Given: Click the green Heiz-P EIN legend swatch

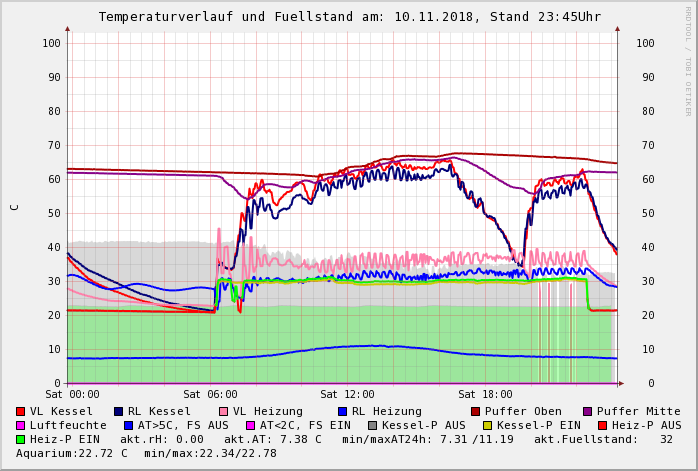Looking at the screenshot, I should click(x=21, y=439).
